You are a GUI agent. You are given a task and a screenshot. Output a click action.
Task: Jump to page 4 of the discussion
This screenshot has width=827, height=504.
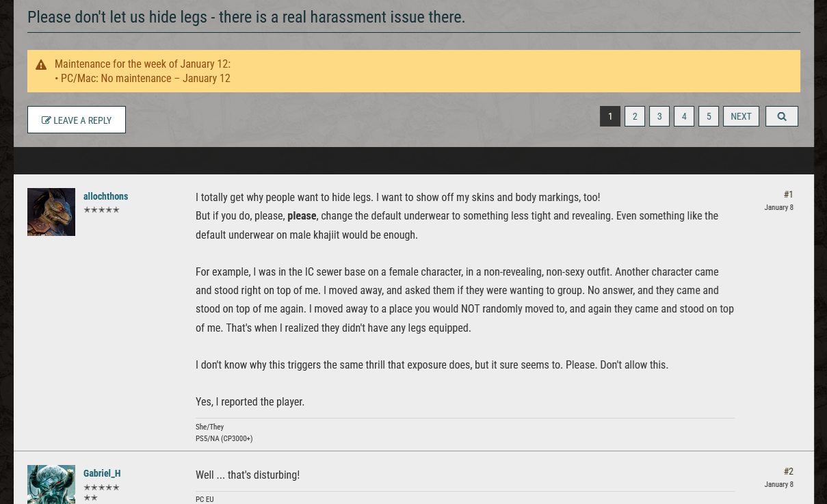pyautogui.click(x=684, y=116)
